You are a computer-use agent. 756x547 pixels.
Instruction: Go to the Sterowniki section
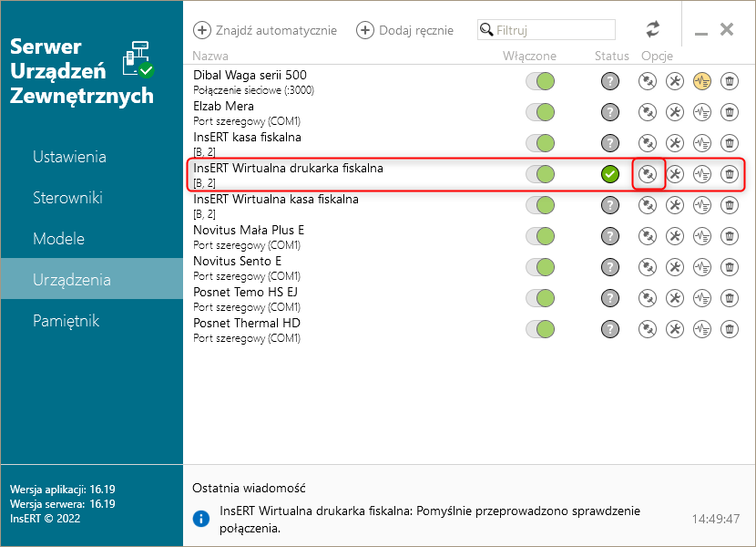click(67, 198)
